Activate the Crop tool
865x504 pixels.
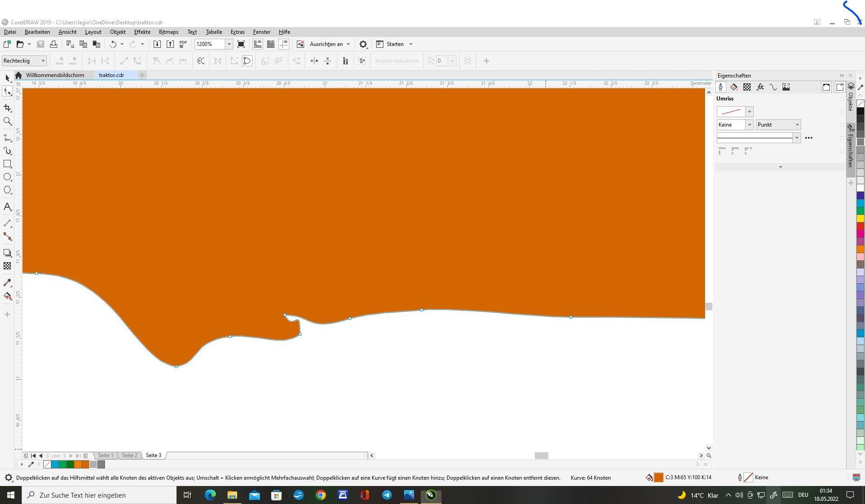pos(7,108)
